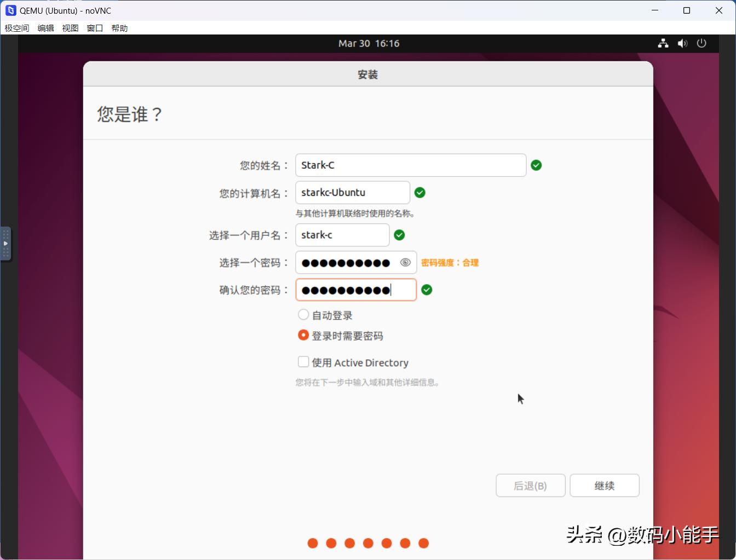Click the green check next to confirm password
Screen dimensions: 736x560
[427, 290]
